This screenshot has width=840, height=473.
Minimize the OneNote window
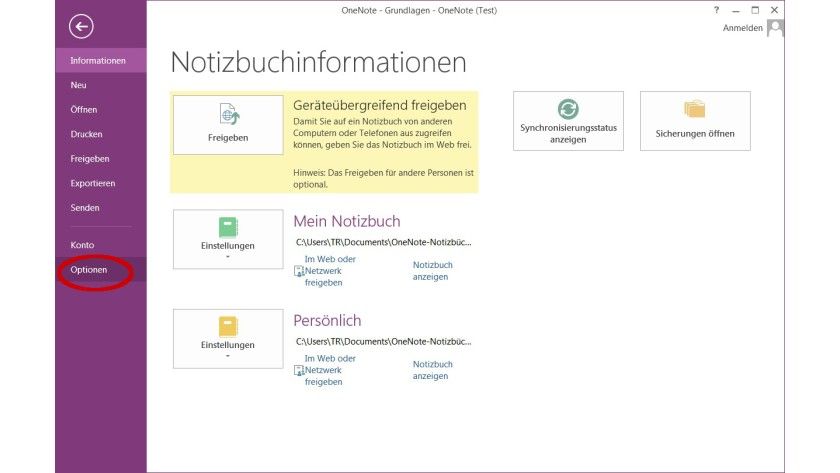click(736, 10)
